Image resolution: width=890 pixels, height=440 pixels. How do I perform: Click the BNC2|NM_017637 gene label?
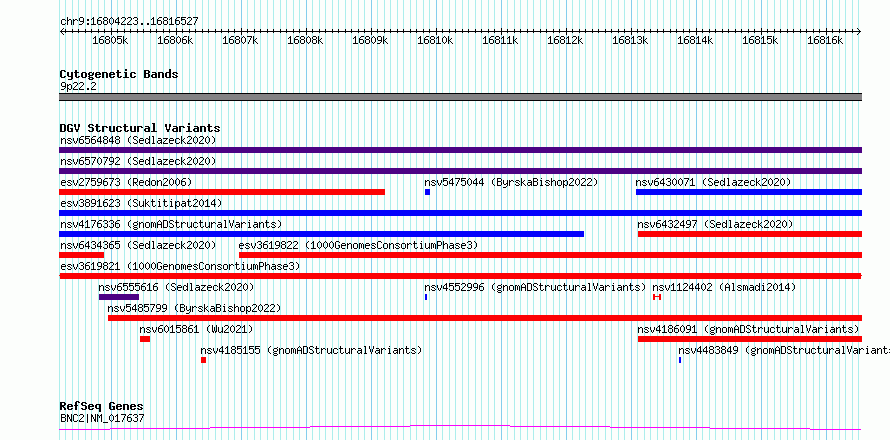[x=102, y=418]
